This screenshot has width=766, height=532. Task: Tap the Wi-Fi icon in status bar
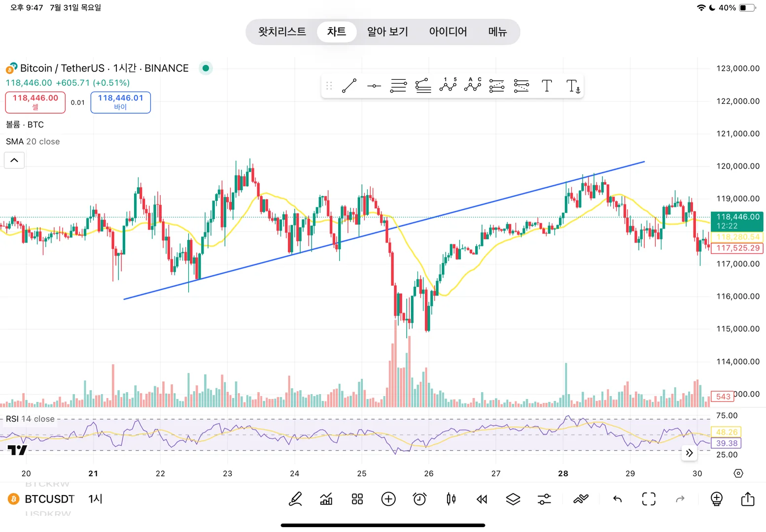701,8
